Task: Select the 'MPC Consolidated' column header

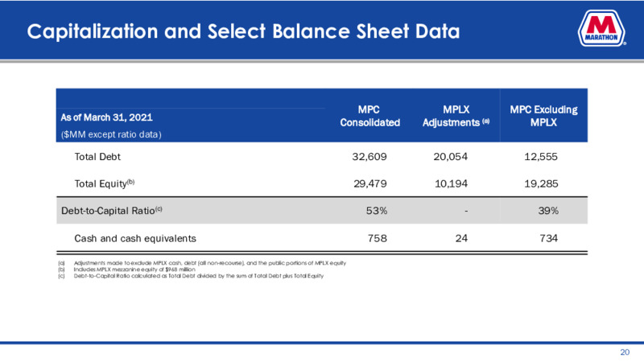Action: point(369,116)
